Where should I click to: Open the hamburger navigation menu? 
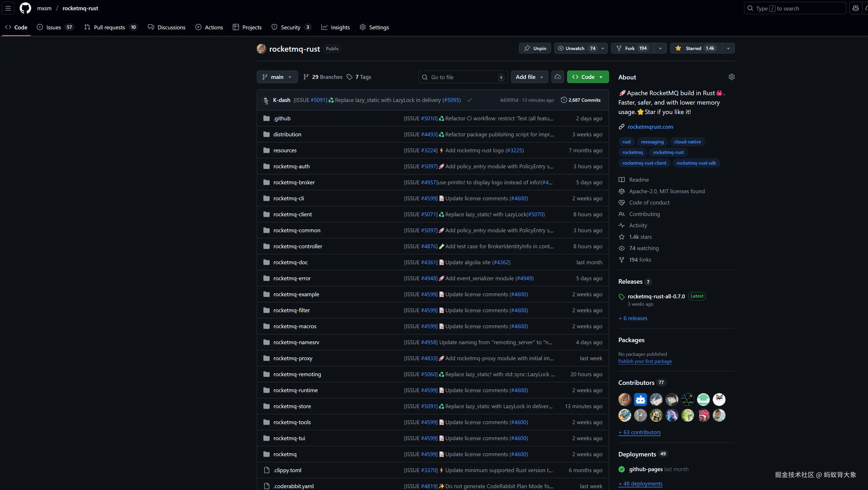(x=8, y=8)
